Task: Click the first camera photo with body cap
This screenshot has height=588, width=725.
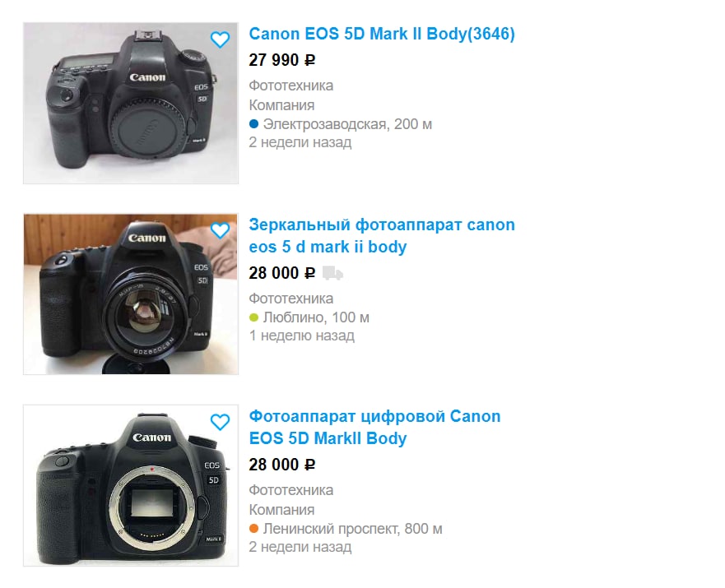Action: pos(131,103)
